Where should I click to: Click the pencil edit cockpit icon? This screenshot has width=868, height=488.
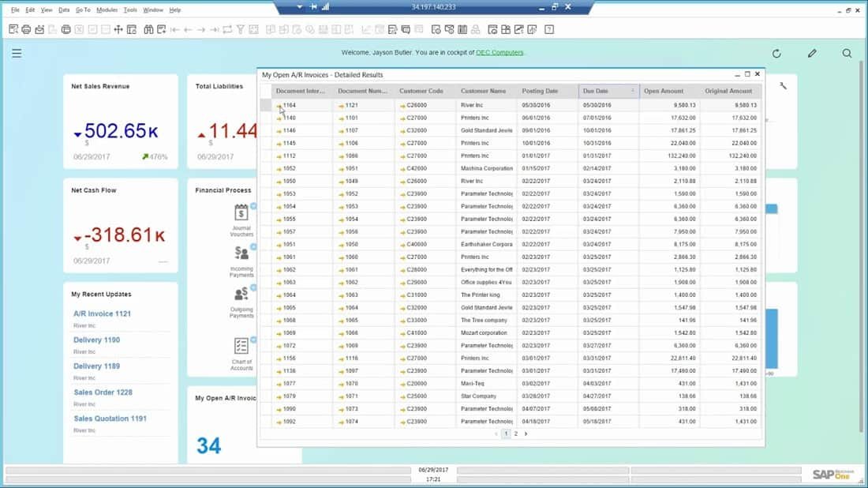tap(812, 54)
